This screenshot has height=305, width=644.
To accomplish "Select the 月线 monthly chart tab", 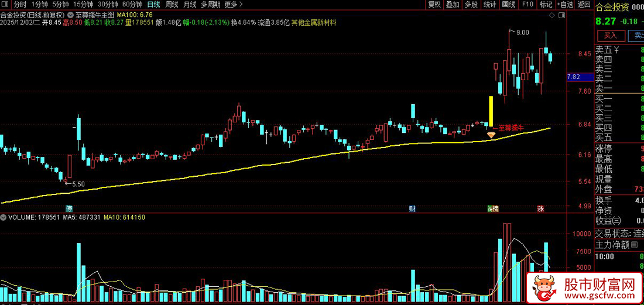I will (x=189, y=5).
